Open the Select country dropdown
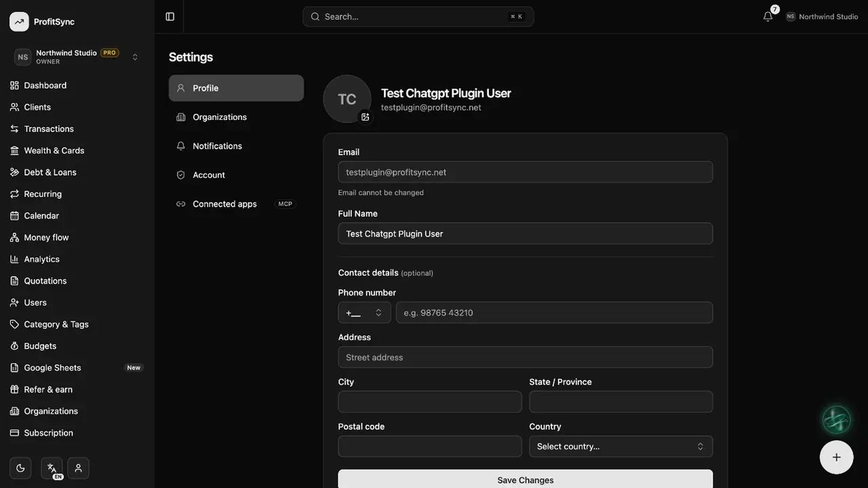This screenshot has width=868, height=488. tap(620, 446)
